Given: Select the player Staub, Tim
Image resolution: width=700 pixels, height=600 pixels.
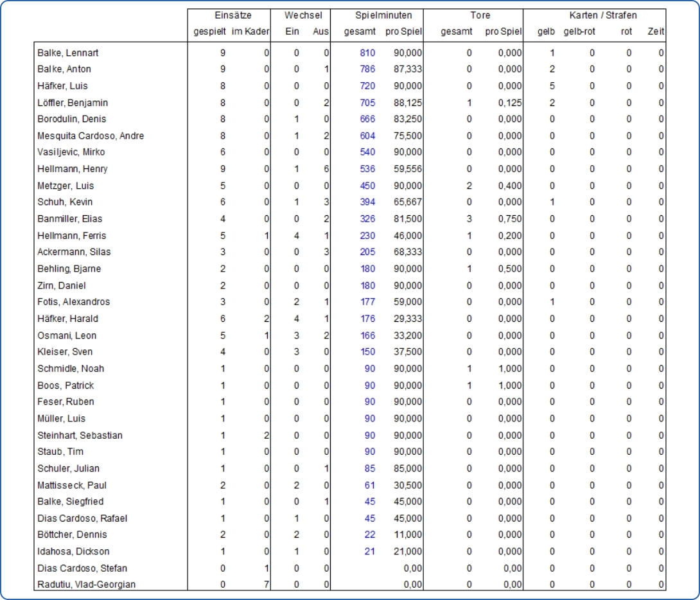Looking at the screenshot, I should 60,452.
